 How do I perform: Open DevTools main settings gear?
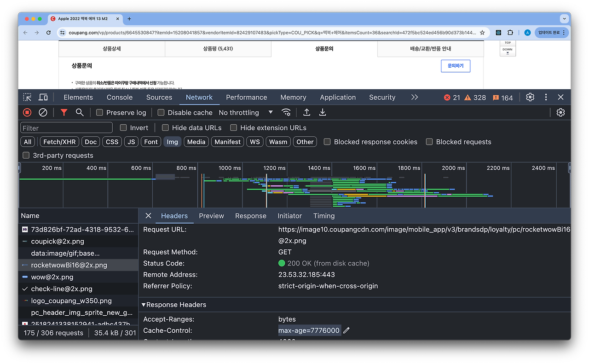(530, 97)
